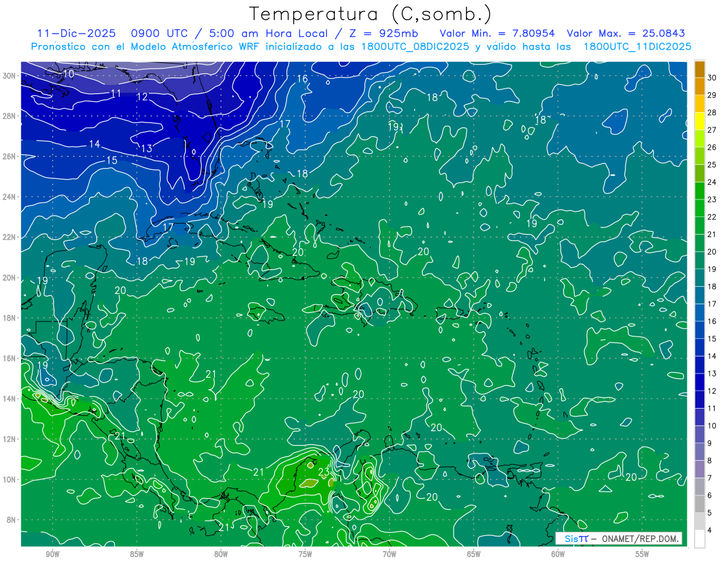The height and width of the screenshot is (562, 728).
Task: Click the "18N" latitude axis label
Action: [x=9, y=318]
